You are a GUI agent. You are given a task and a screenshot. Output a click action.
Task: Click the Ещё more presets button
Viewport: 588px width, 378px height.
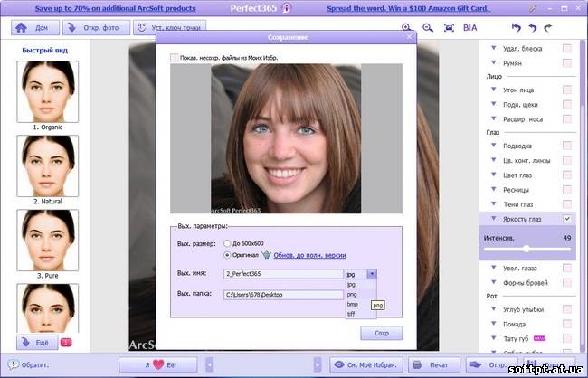pyautogui.click(x=37, y=342)
